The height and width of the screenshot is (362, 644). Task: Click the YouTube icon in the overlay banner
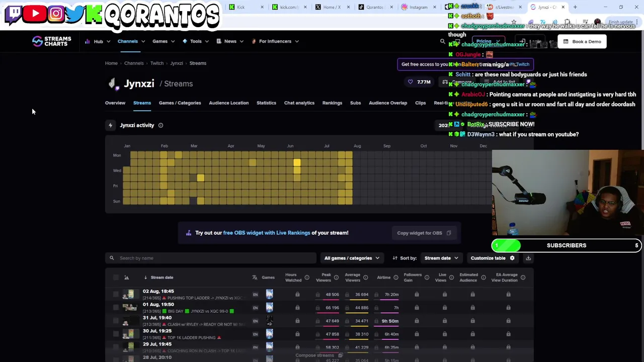(35, 14)
